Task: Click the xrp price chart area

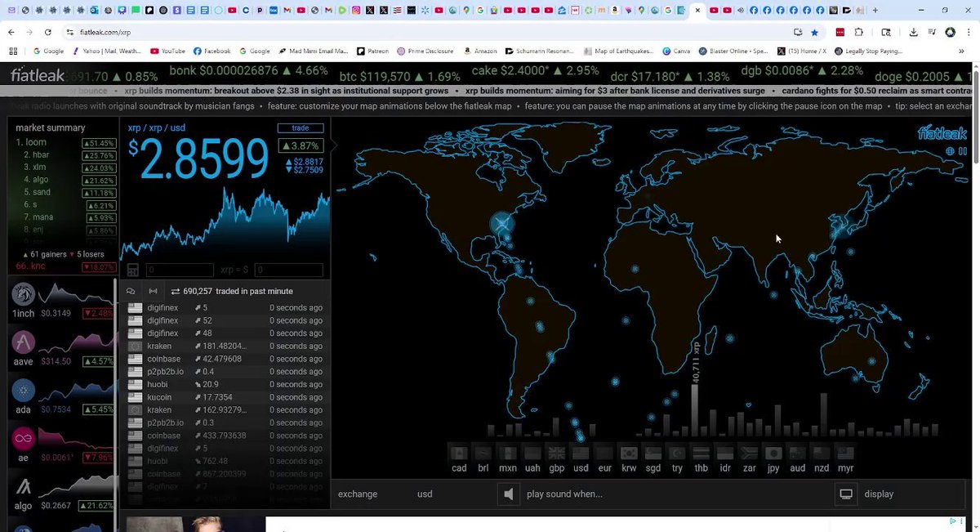Action: coord(225,225)
